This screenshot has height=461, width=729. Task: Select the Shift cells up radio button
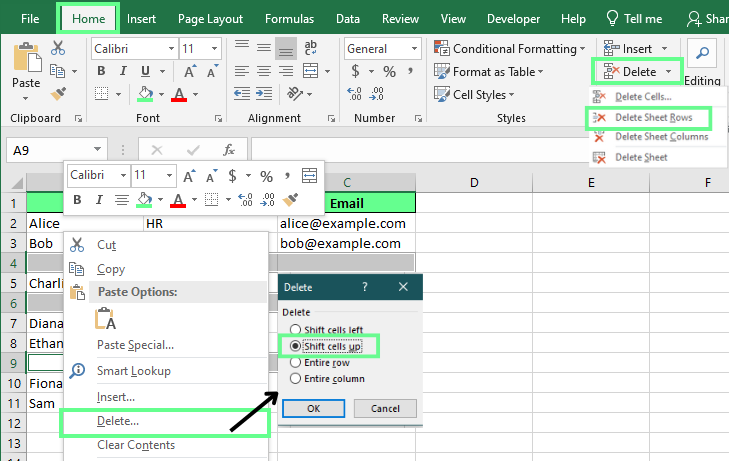295,346
